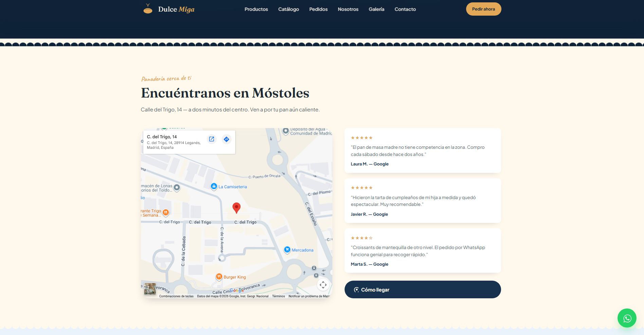Click the Almacén de Lonas marker pin
This screenshot has width=644, height=335.
177,188
